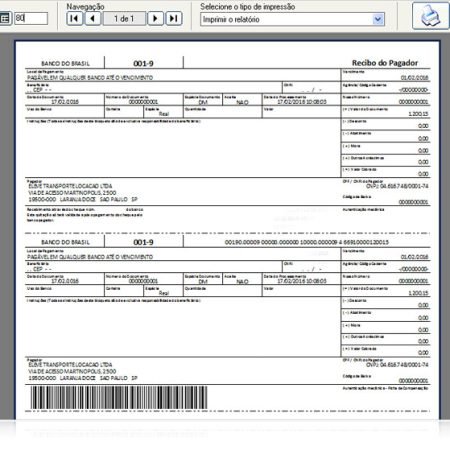This screenshot has height=450, width=450.
Task: Jump to the last report page
Action: pos(174,18)
